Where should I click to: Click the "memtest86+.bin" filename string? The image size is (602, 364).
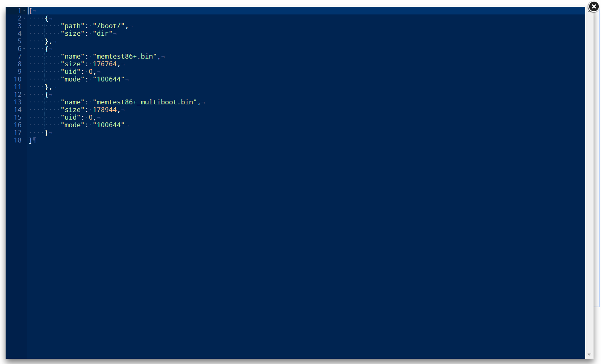coord(125,56)
